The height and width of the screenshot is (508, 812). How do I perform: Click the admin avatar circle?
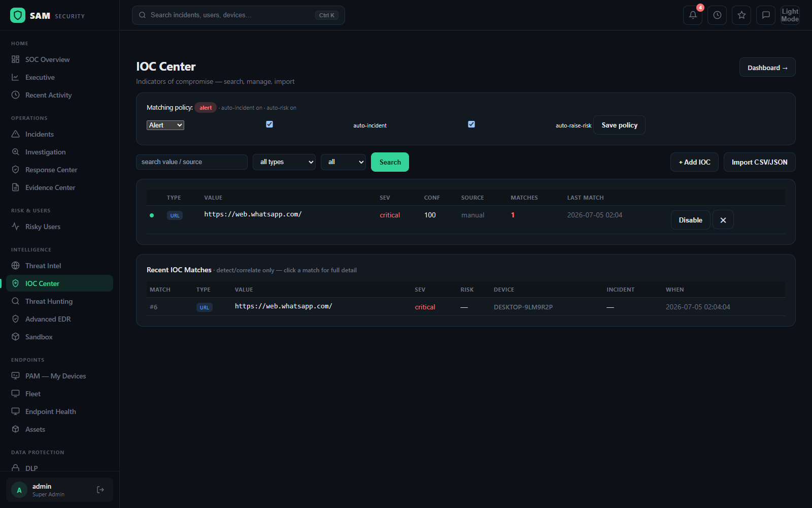(x=19, y=490)
